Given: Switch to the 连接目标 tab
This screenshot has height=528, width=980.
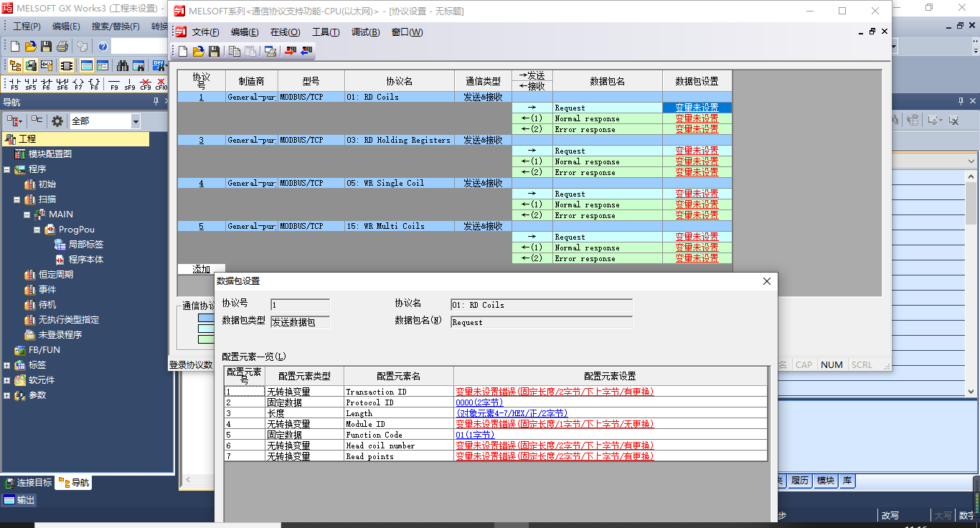Looking at the screenshot, I should tap(29, 483).
